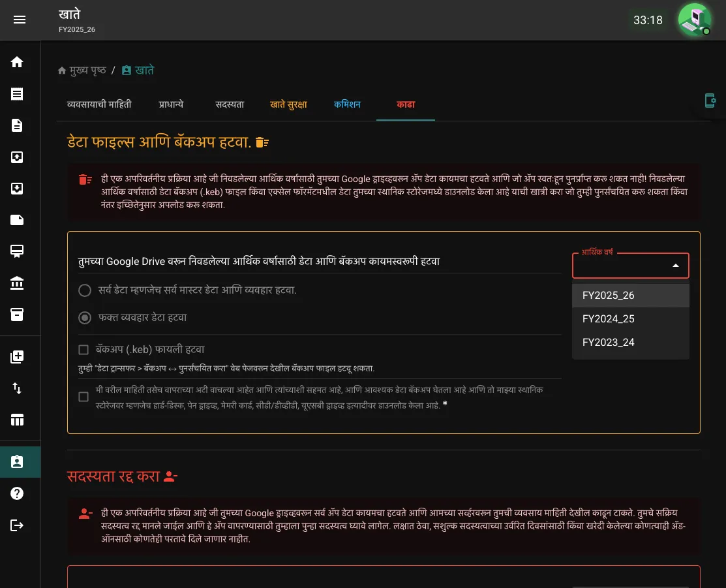The image size is (726, 588).
Task: Open the archive box icon in sidebar
Action: 17,315
